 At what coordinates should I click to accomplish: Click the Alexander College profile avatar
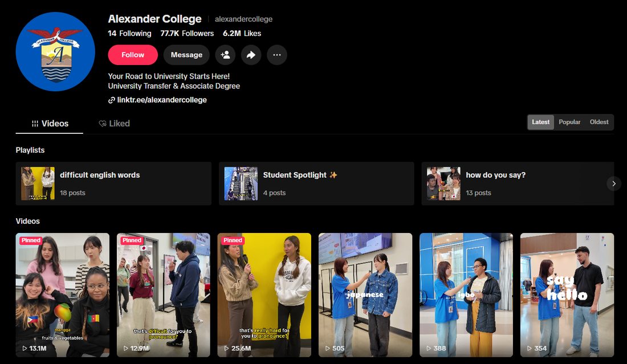pyautogui.click(x=55, y=51)
